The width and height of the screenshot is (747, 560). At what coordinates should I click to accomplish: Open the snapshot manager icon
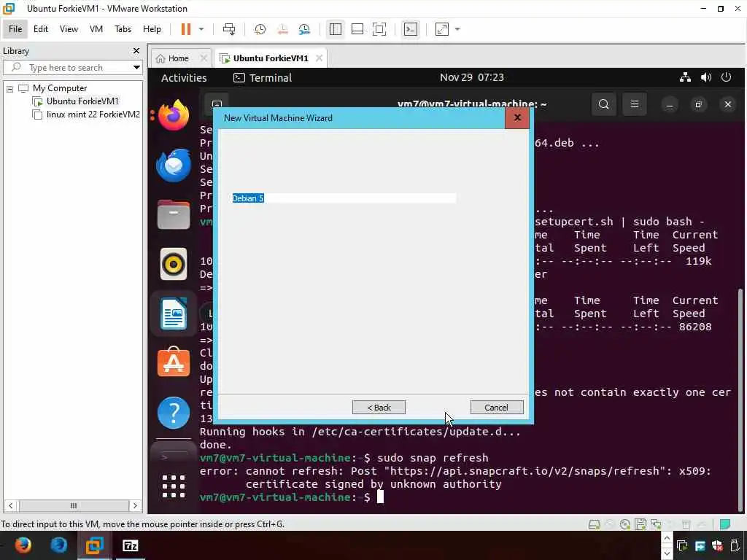coord(304,29)
